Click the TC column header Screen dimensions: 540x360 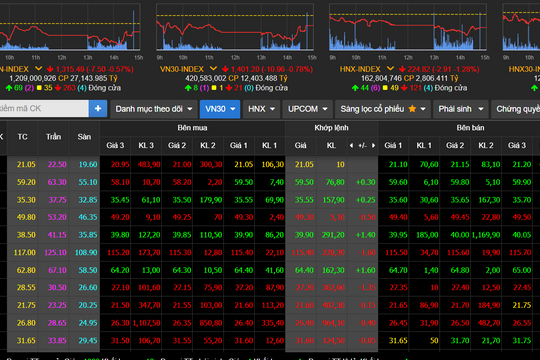[23, 137]
